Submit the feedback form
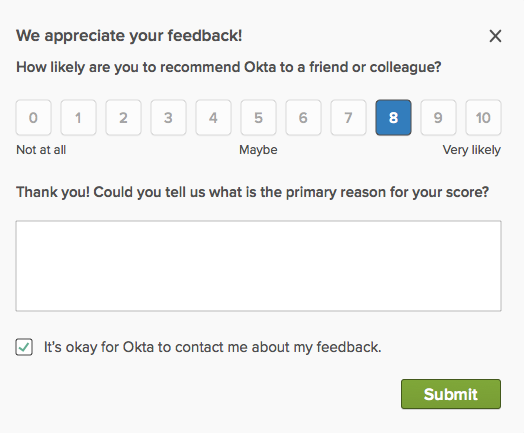The width and height of the screenshot is (524, 433). pos(451,394)
